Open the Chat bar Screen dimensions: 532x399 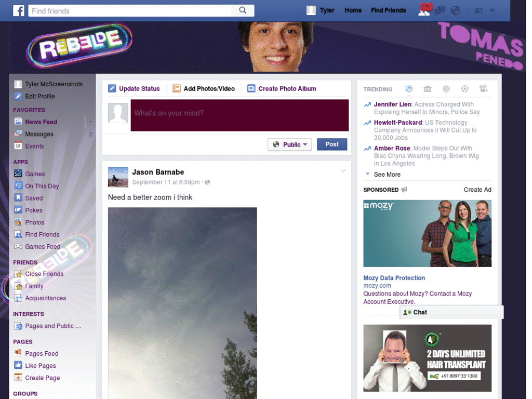tap(451, 312)
